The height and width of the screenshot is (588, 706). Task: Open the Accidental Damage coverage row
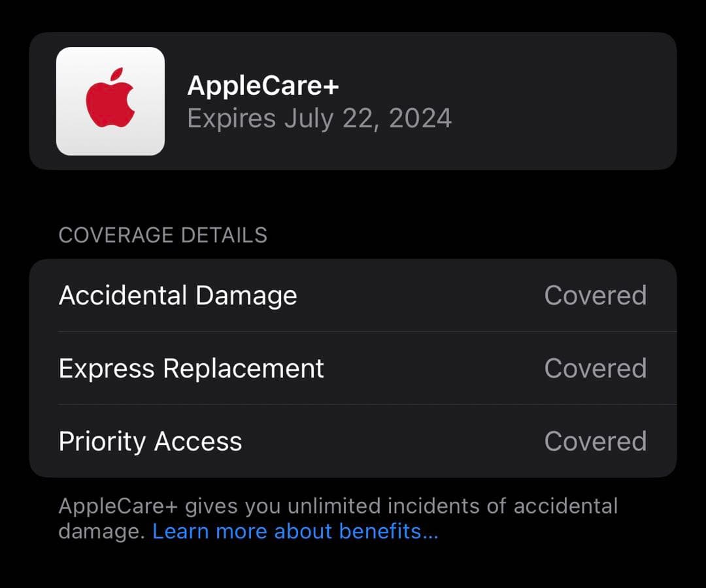click(353, 295)
